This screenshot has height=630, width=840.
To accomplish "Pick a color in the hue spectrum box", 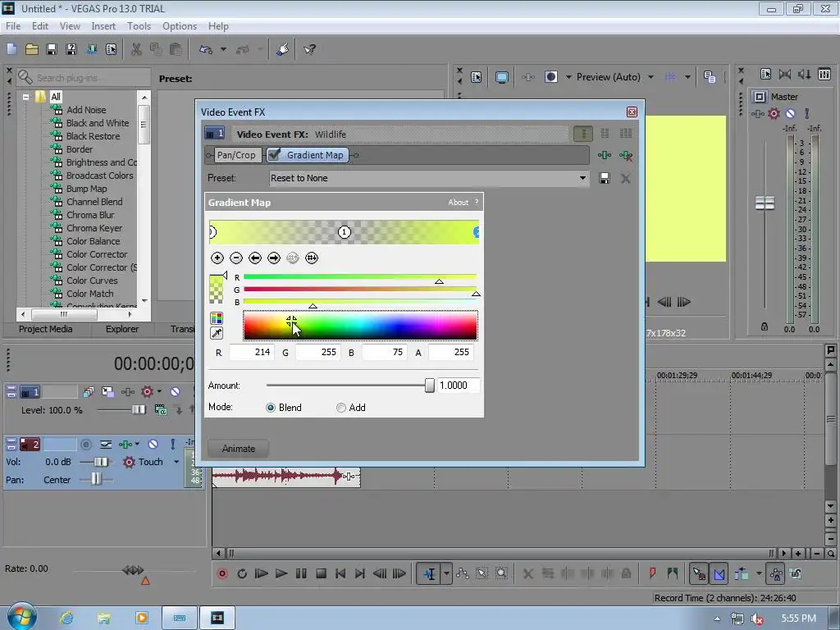I will pos(360,325).
